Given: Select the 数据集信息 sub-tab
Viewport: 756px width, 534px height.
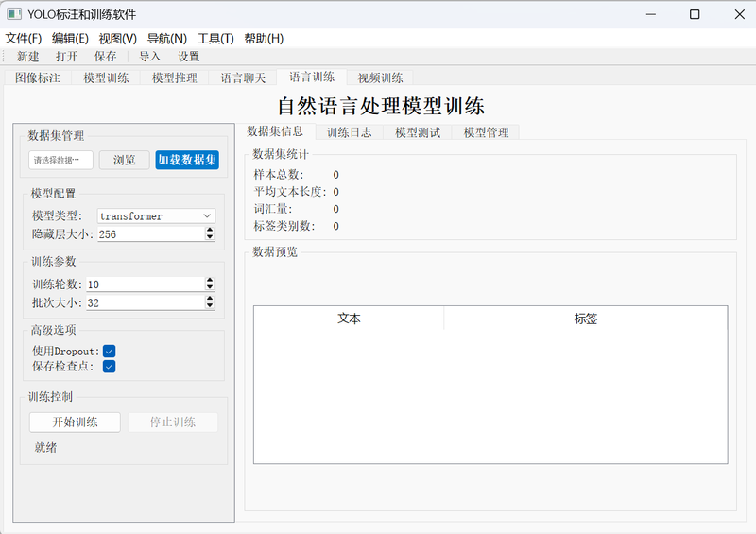Looking at the screenshot, I should click(x=275, y=130).
